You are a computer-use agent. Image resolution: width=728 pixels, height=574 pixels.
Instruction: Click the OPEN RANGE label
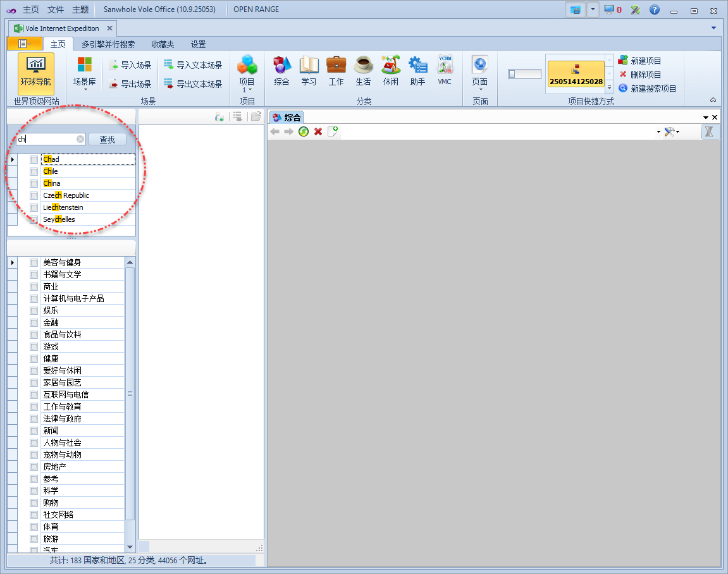coord(256,9)
